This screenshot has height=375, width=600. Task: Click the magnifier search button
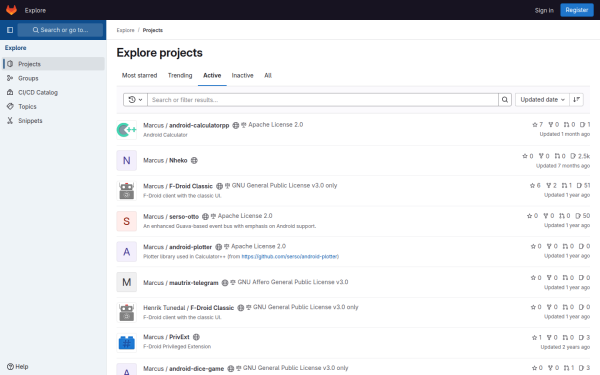tap(505, 99)
